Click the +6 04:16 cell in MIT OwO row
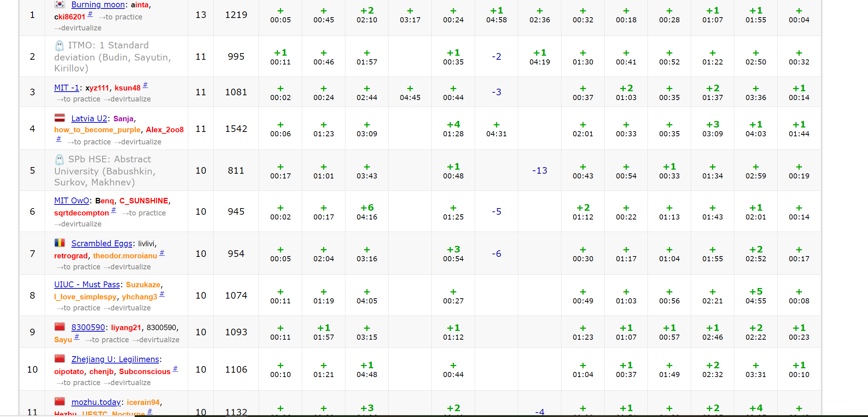This screenshot has width=868, height=417. point(367,212)
